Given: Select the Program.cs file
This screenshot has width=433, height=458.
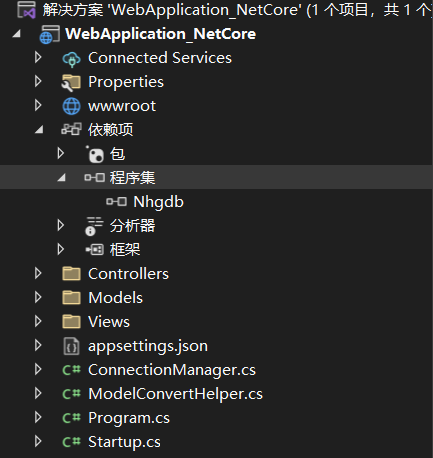Looking at the screenshot, I should pos(129,418).
